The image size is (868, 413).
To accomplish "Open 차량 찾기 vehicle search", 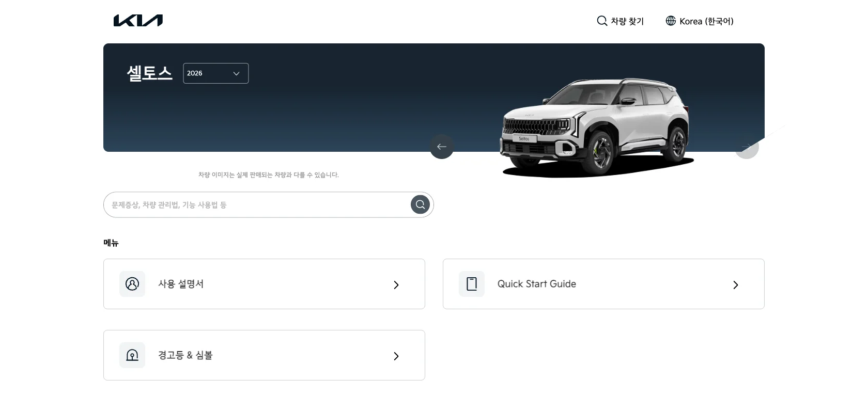I will pyautogui.click(x=621, y=21).
